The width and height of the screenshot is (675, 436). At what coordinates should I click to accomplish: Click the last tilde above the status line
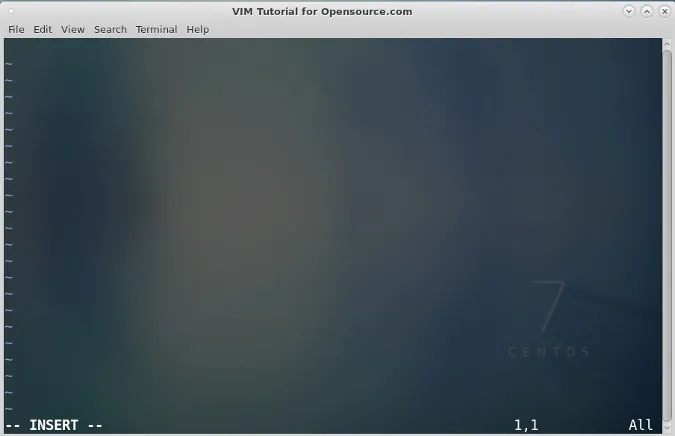pos(9,408)
